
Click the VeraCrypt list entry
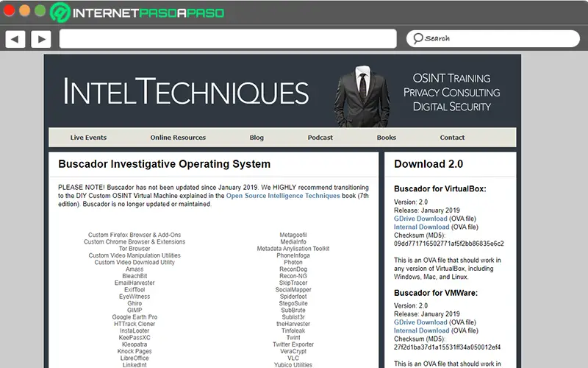point(293,351)
